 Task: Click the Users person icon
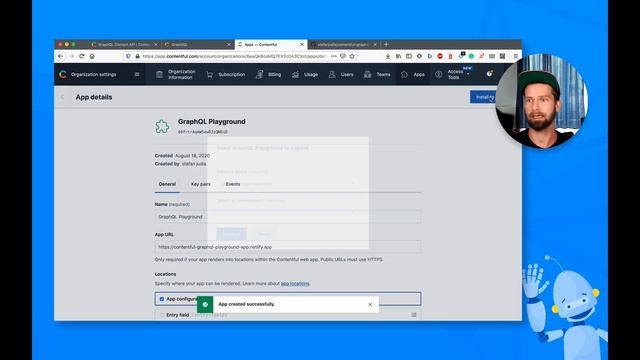(x=332, y=74)
